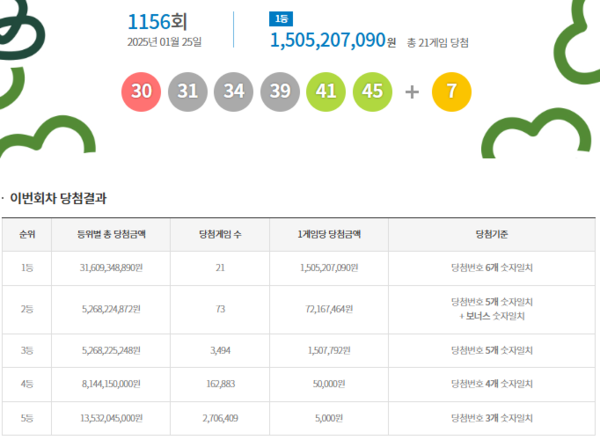Click the 당첨기준 column header

492,234
